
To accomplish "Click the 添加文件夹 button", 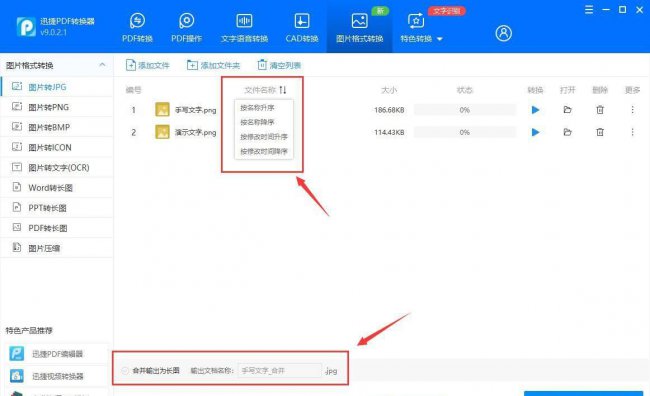I will point(213,65).
